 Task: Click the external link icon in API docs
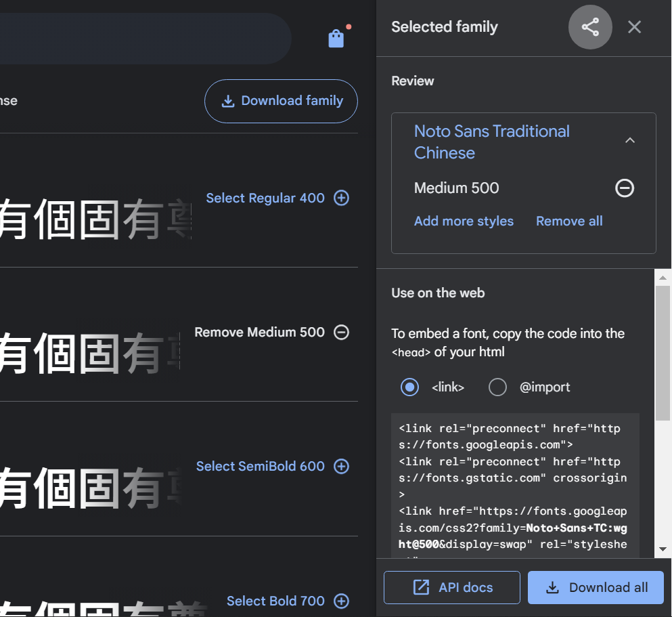pyautogui.click(x=421, y=587)
